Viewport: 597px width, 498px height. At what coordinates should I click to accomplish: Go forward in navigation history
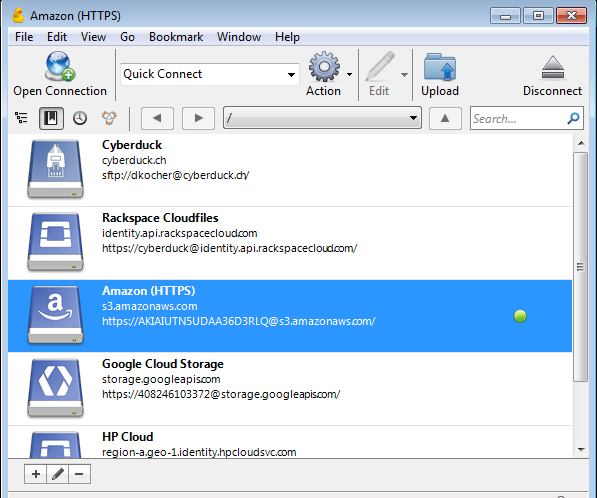coord(198,118)
